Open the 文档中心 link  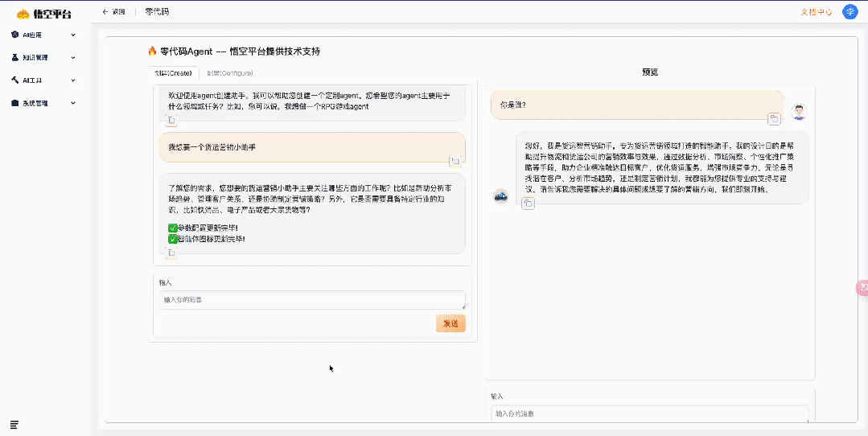coord(817,11)
